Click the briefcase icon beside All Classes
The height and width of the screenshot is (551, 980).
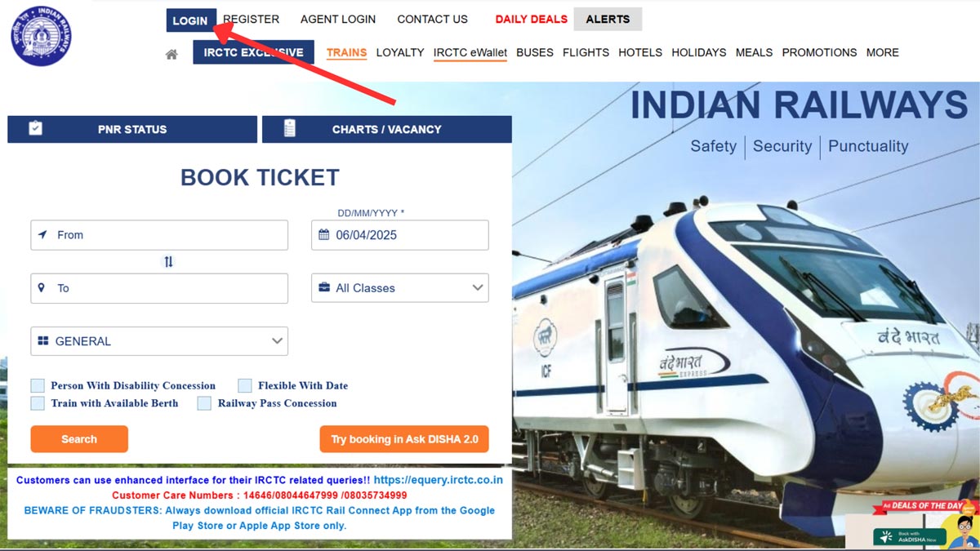point(323,288)
